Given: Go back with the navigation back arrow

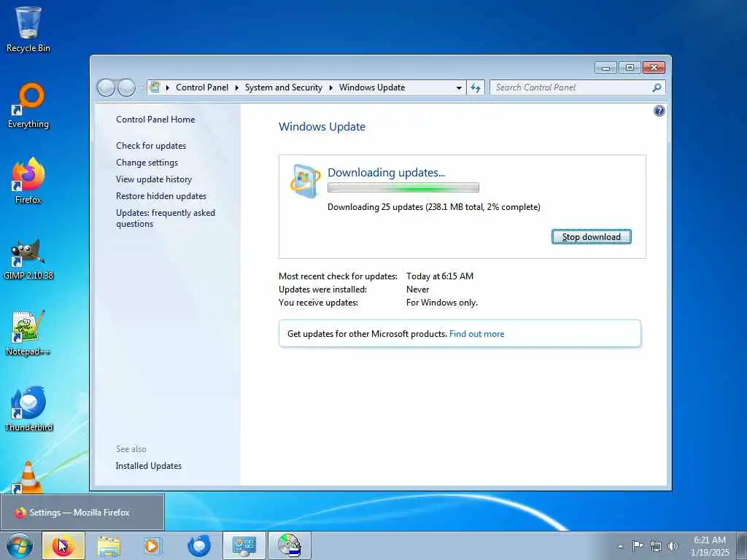Looking at the screenshot, I should point(106,87).
